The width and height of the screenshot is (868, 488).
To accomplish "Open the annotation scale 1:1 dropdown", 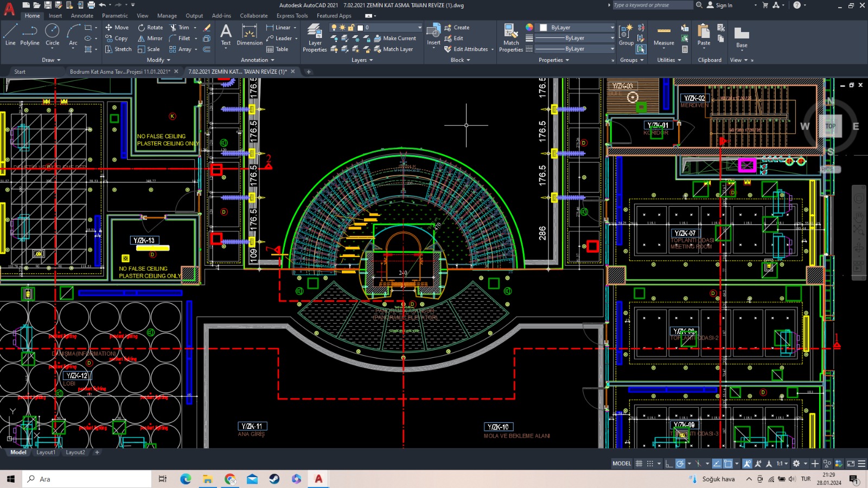I will tap(782, 464).
